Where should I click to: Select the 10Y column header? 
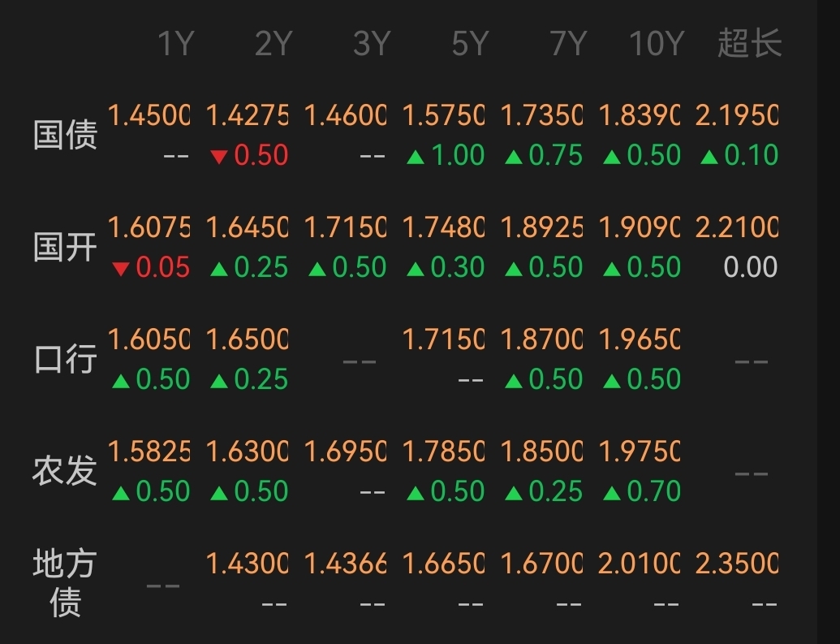(657, 43)
